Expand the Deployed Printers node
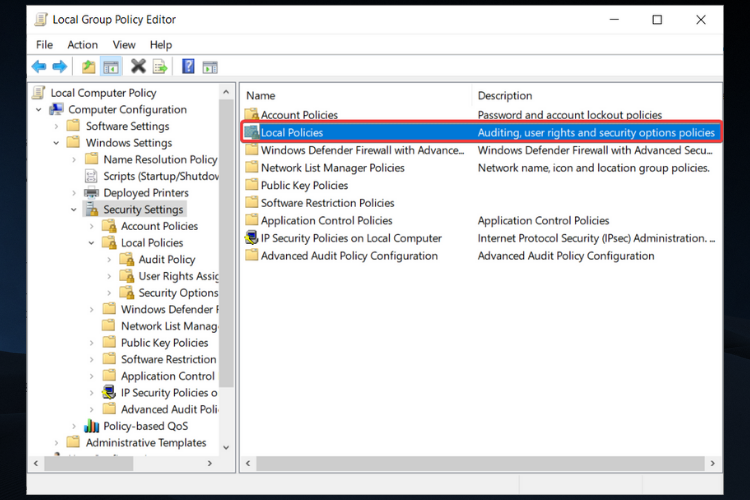Image resolution: width=750 pixels, height=500 pixels. 74,193
